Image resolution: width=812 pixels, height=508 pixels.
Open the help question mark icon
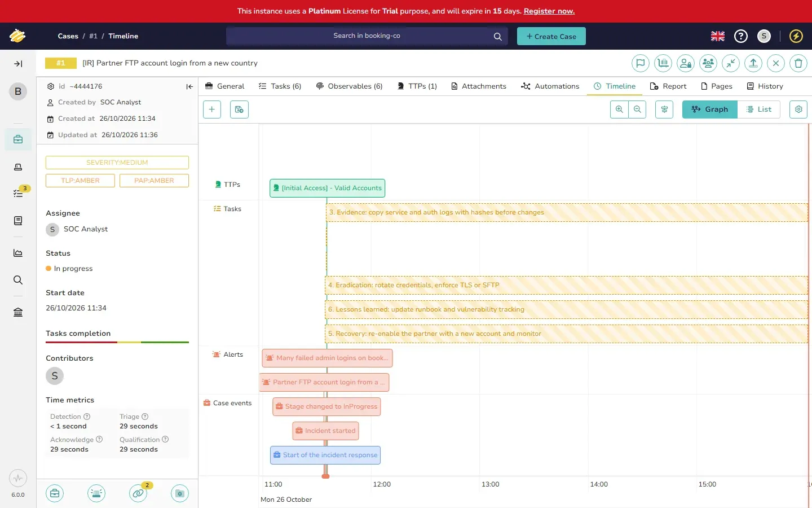pos(741,36)
